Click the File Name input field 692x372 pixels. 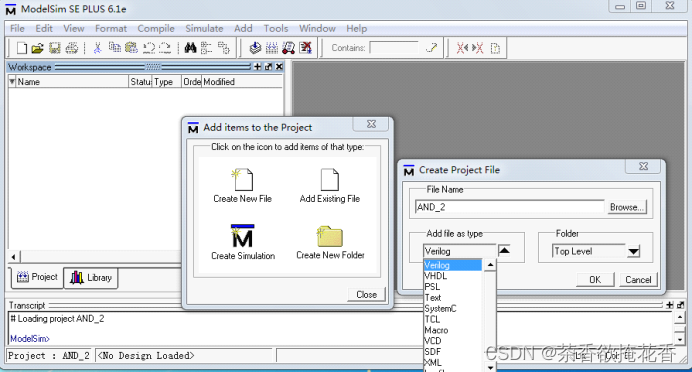(509, 207)
